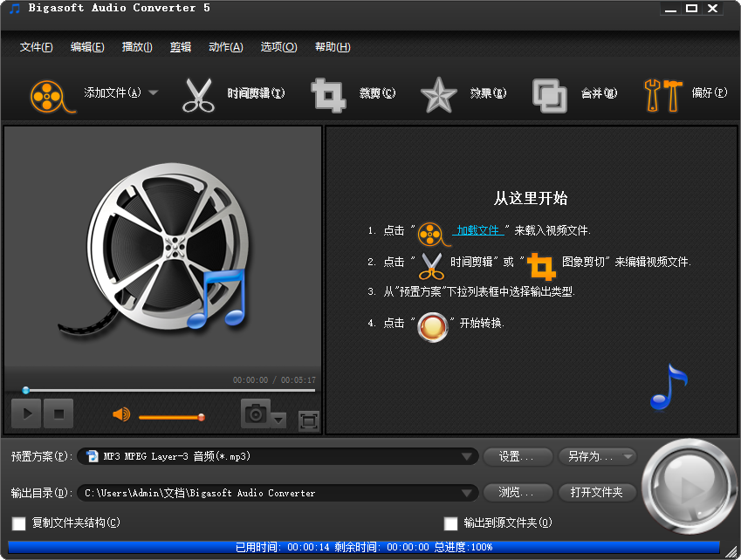Enable 复制文件夹结构 checkbox

point(18,523)
